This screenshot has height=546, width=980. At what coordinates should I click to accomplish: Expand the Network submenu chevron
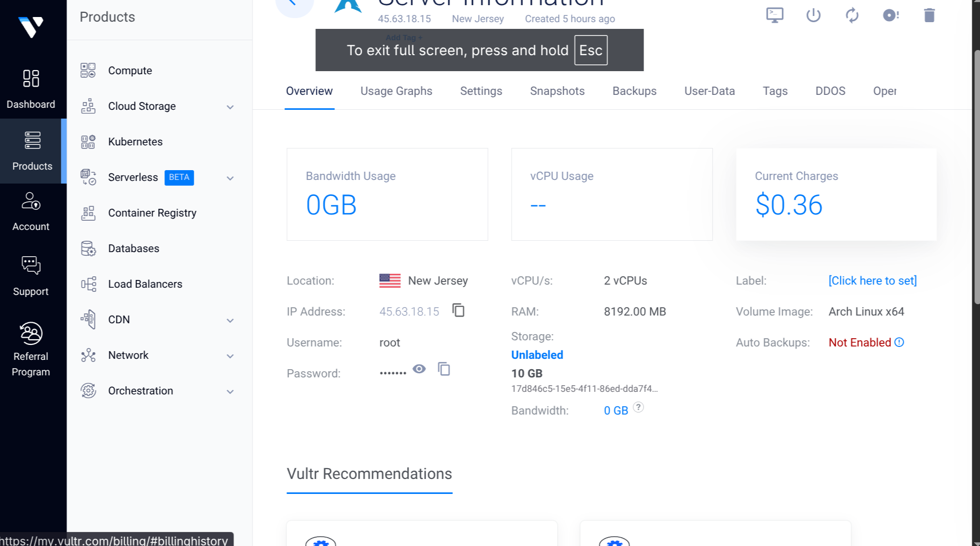[230, 356]
